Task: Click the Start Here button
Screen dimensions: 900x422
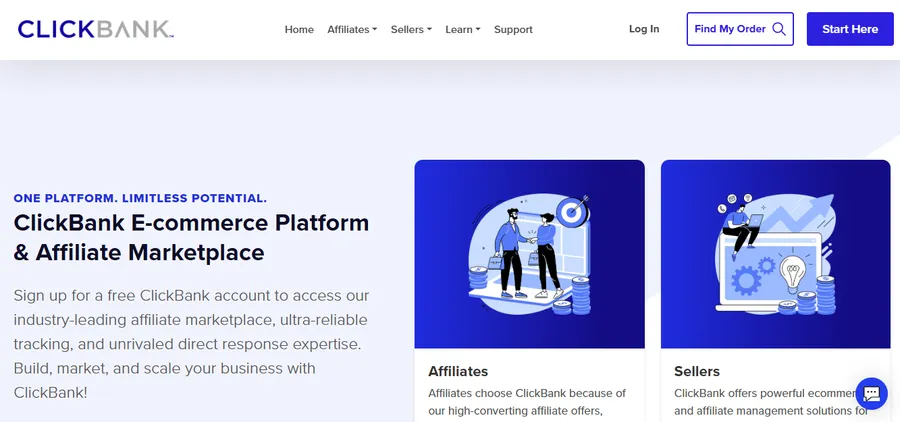Action: click(x=850, y=29)
